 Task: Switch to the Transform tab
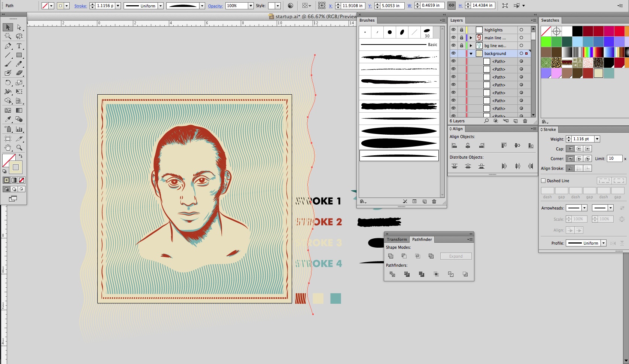point(396,239)
